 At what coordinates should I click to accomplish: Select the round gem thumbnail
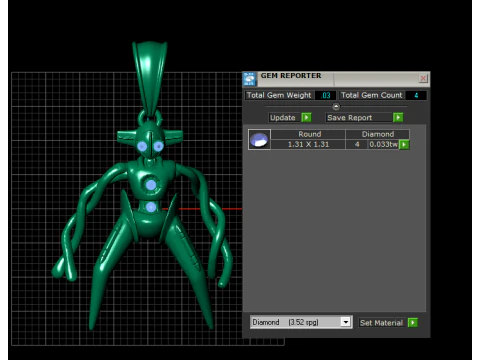coord(259,139)
